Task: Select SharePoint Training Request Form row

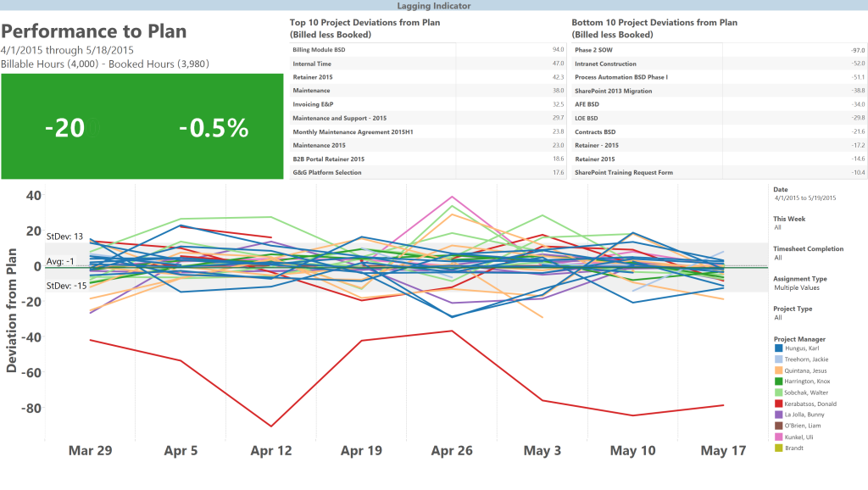Action: tap(720, 172)
